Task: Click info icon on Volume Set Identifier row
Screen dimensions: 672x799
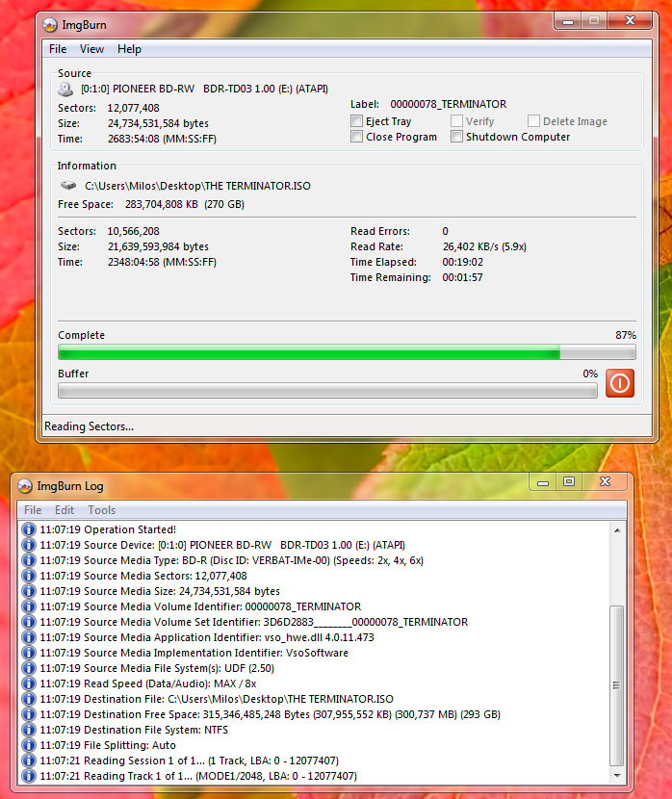Action: [x=29, y=622]
